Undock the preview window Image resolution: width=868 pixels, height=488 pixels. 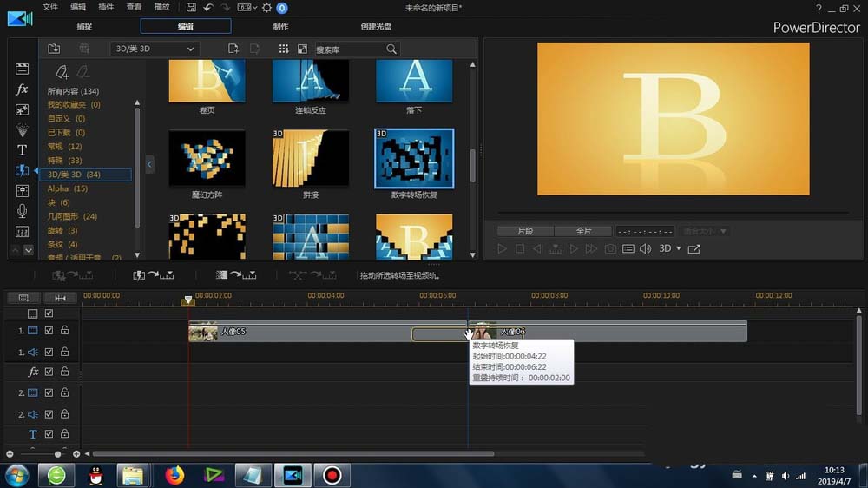(x=694, y=248)
